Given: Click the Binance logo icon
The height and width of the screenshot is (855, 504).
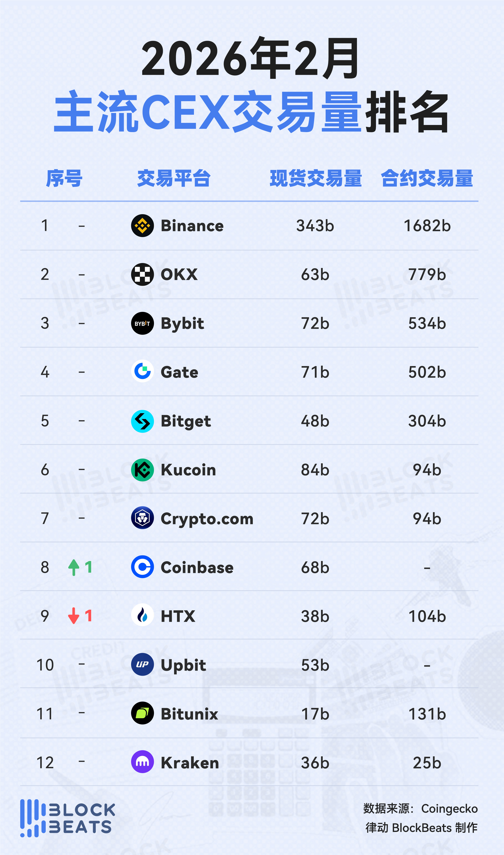Looking at the screenshot, I should coord(142,226).
